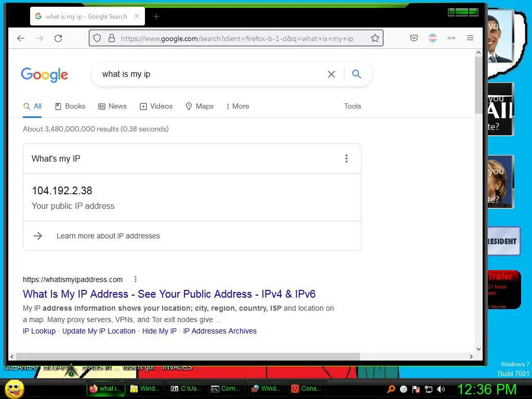
Task: Open IP Addresses Archives sitelink
Action: (x=220, y=331)
